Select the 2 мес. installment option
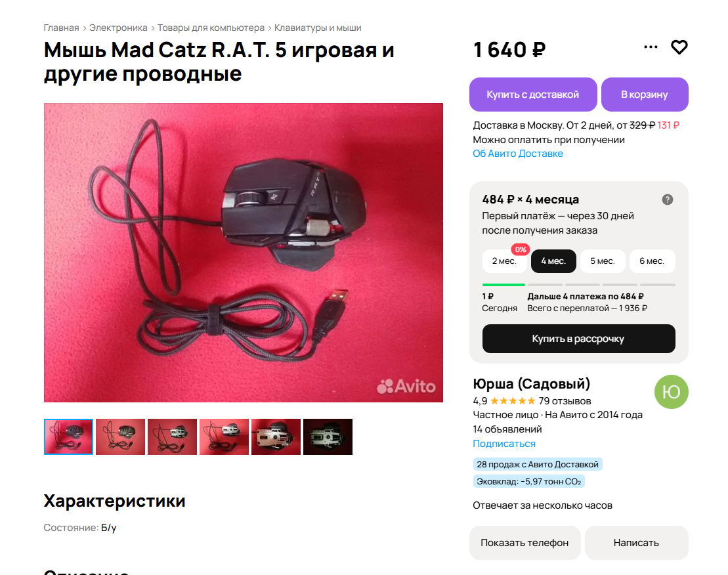The width and height of the screenshot is (728, 575). tap(504, 261)
